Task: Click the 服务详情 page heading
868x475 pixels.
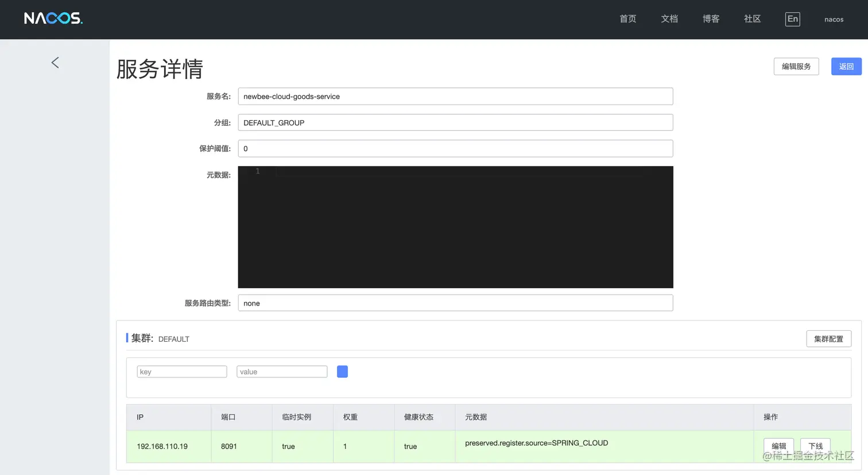Action: coord(160,69)
